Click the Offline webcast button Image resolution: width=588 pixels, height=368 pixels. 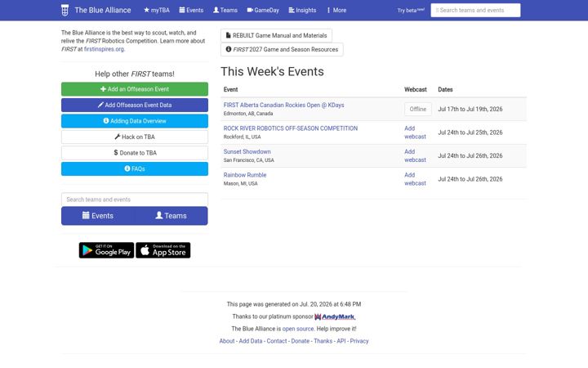point(418,110)
